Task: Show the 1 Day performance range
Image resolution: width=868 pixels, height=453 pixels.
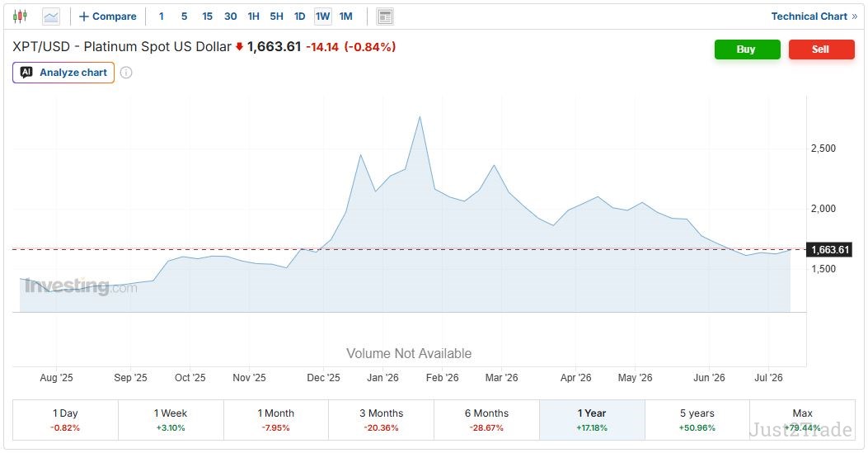Action: (x=65, y=420)
